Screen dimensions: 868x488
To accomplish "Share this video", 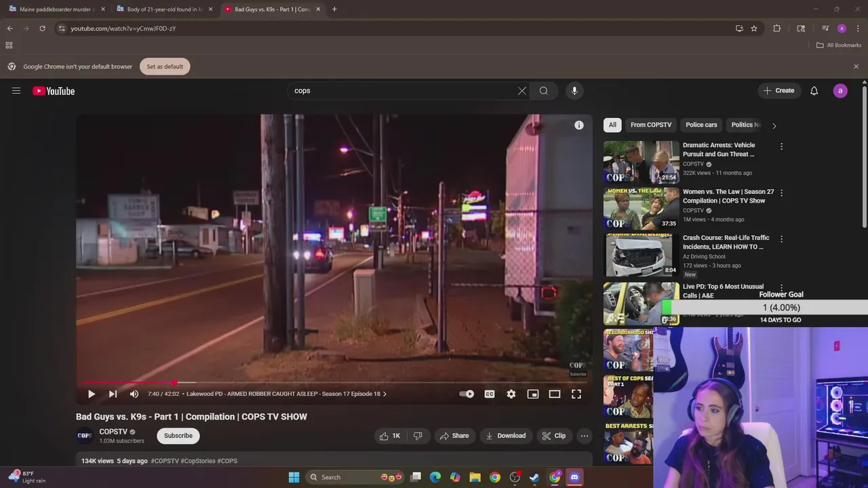I will [454, 436].
